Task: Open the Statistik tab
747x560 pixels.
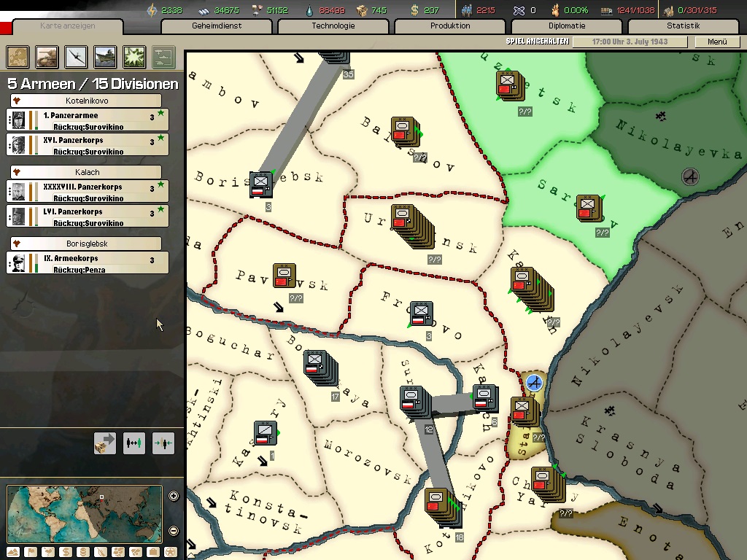Action: [684, 26]
